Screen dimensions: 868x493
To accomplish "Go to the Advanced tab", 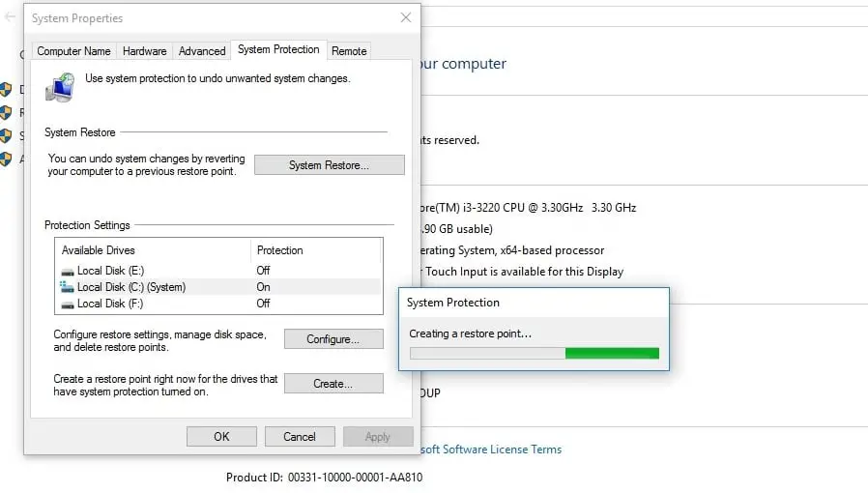I will click(x=202, y=51).
